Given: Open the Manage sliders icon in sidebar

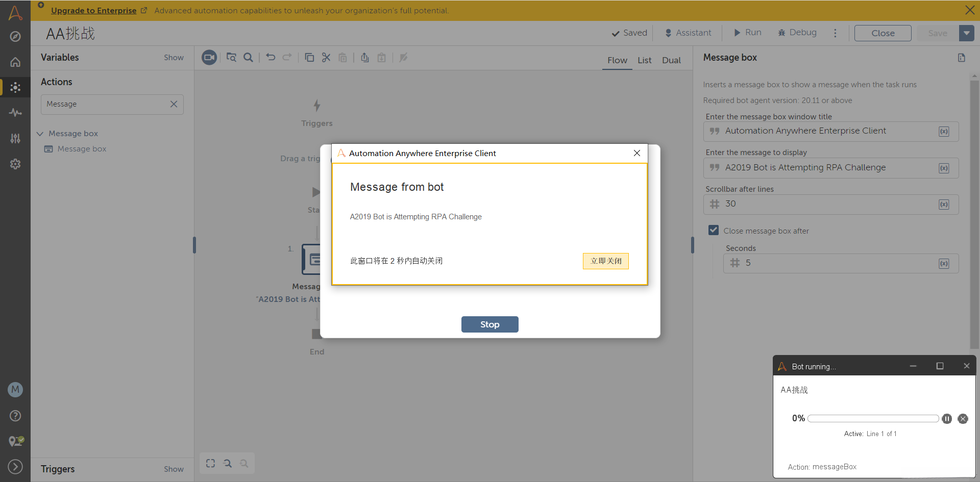Looking at the screenshot, I should click(x=15, y=138).
